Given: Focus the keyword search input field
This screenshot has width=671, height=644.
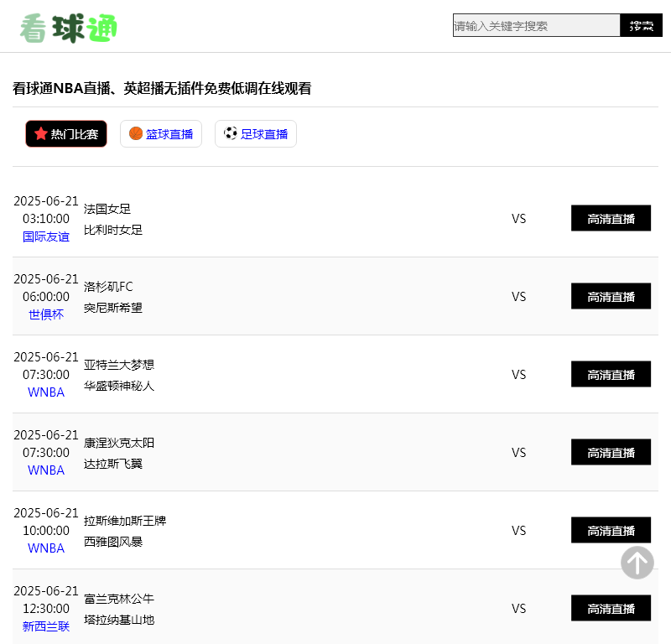Looking at the screenshot, I should click(536, 25).
